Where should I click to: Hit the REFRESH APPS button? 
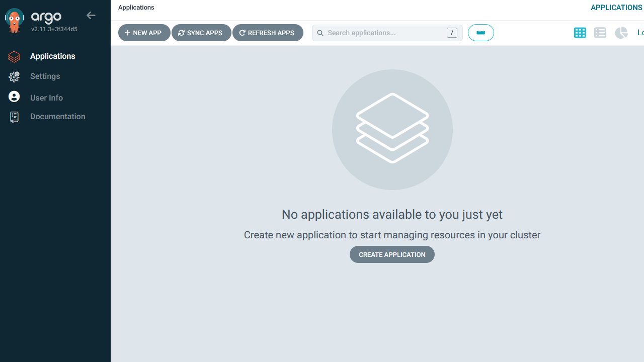[x=267, y=33]
